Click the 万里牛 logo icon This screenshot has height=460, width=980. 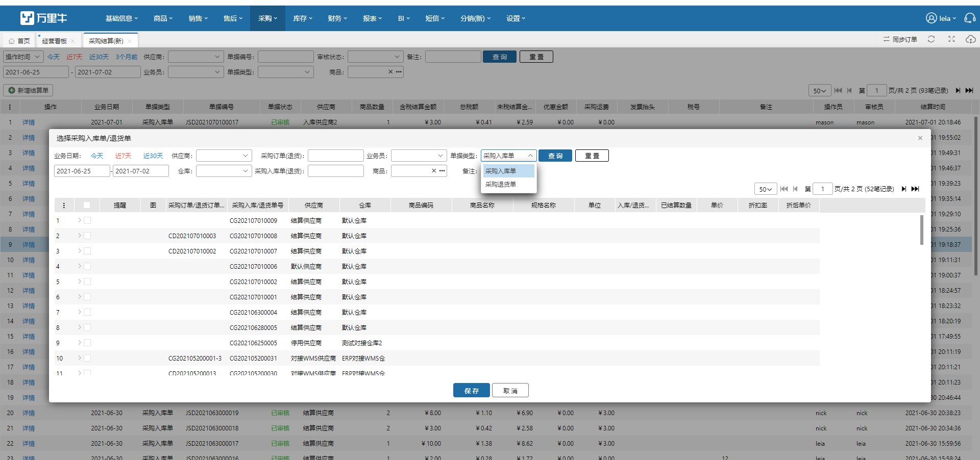(x=27, y=18)
